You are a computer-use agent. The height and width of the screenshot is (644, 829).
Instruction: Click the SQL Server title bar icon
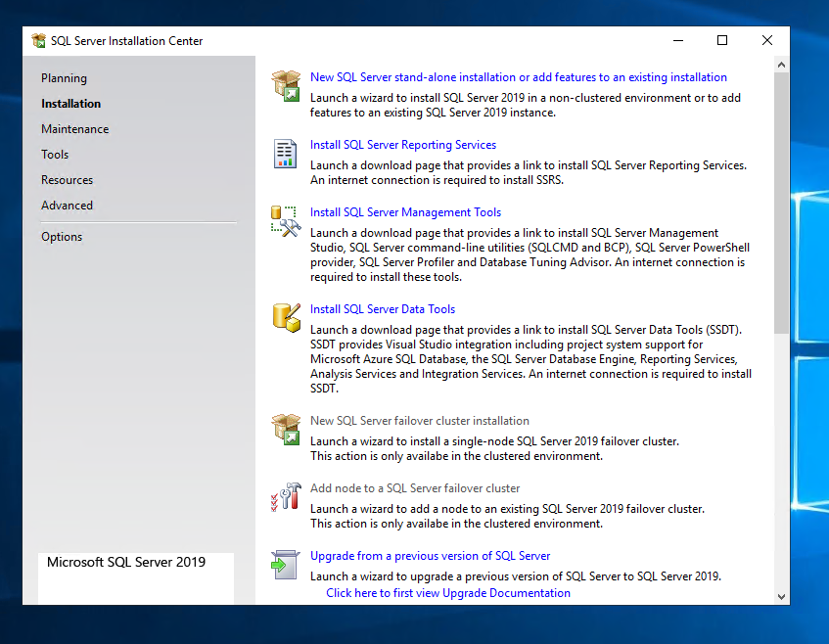tap(39, 41)
